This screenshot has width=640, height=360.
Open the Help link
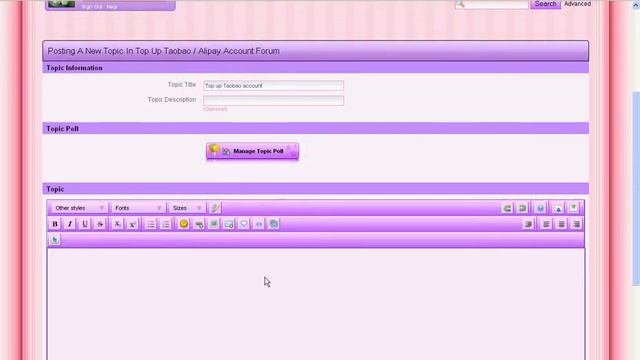112,7
